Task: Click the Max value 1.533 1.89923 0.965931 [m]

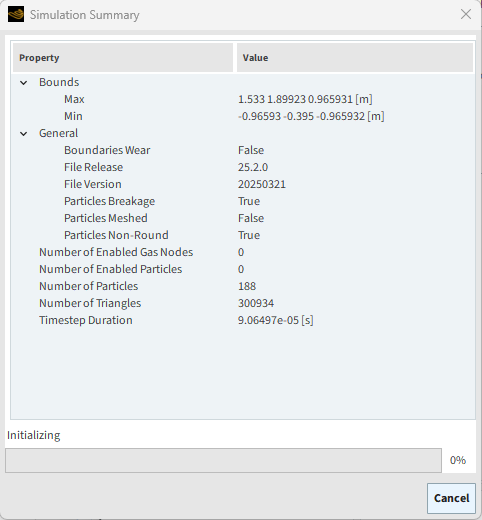Action: [x=305, y=99]
